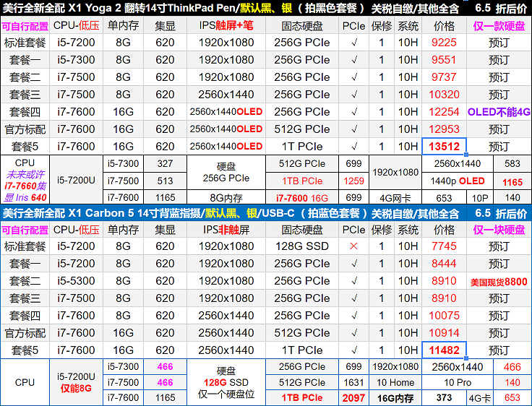Click the red i7-7600 16G cell
532x406 pixels.
pos(302,197)
